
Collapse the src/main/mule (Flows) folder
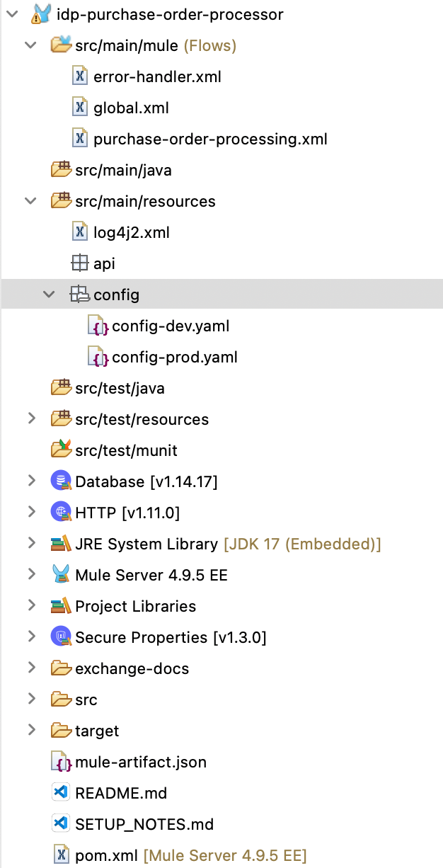click(31, 45)
